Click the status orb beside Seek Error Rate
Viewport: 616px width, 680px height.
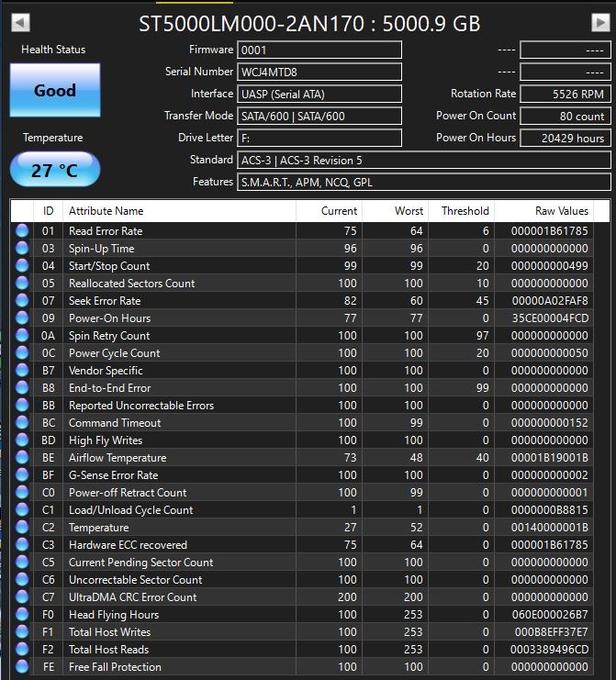click(22, 301)
